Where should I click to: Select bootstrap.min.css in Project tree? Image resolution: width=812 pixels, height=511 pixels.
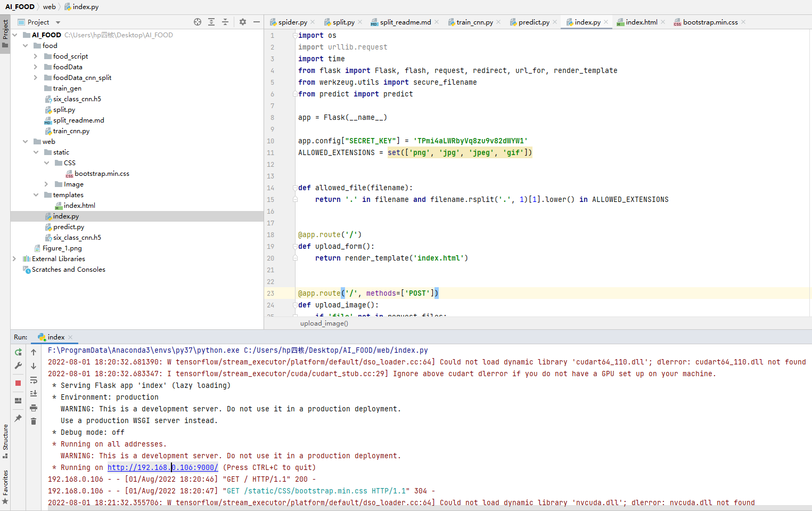[102, 174]
